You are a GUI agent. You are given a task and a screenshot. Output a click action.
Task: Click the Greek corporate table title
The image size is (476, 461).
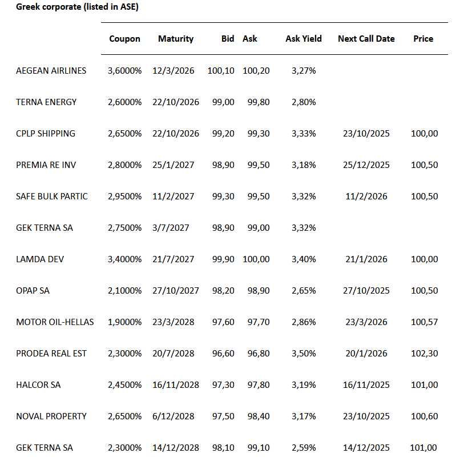(77, 7)
